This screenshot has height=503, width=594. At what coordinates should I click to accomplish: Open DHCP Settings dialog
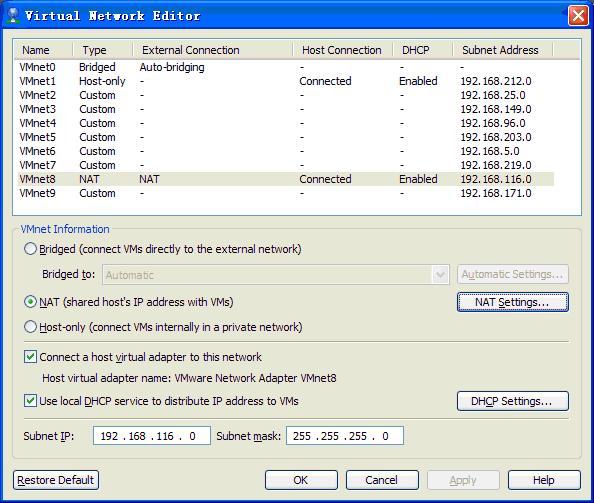[x=513, y=401]
